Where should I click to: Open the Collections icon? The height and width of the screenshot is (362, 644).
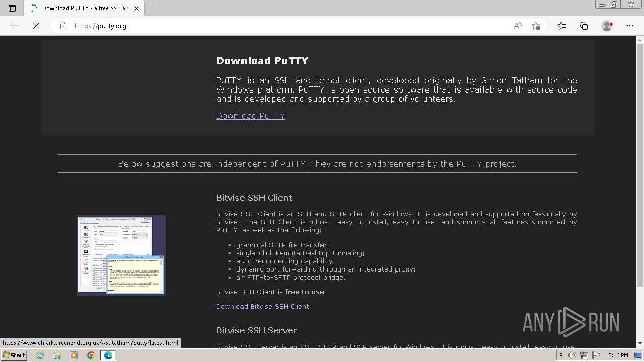click(x=584, y=26)
